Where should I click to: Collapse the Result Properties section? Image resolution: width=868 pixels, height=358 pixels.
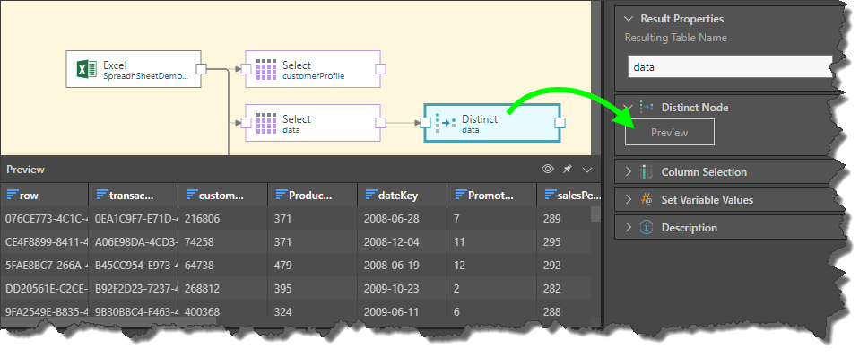click(628, 18)
